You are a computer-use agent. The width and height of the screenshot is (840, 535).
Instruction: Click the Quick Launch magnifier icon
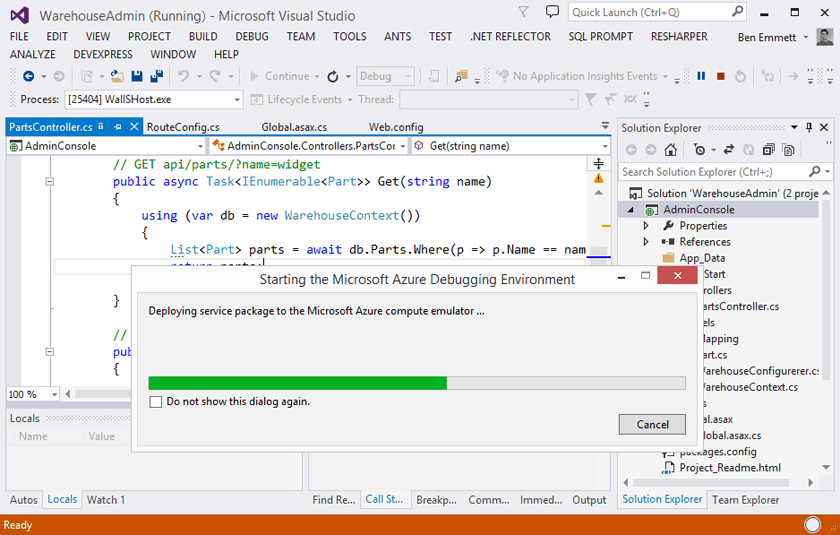point(738,11)
